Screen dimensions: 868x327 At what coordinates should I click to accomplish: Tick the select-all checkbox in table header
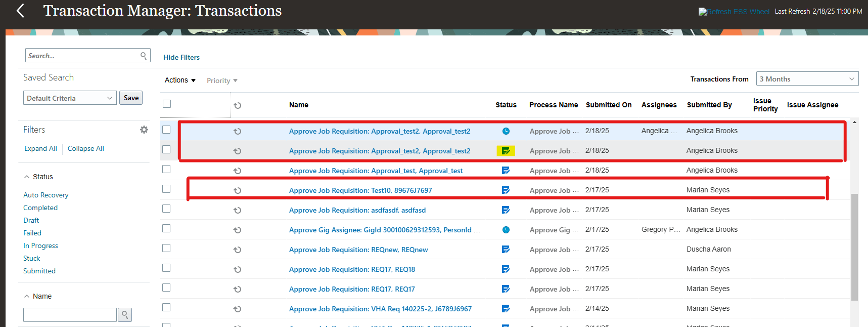pos(167,104)
